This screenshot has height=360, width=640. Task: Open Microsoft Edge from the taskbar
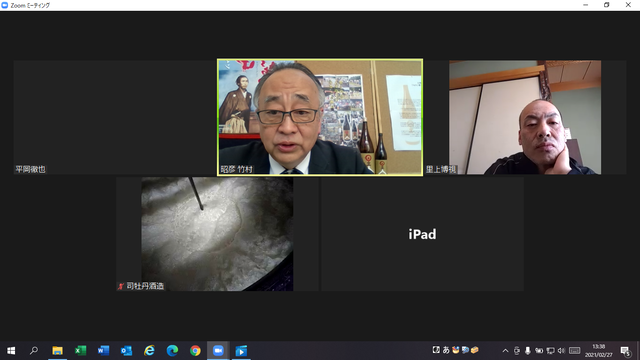pos(172,351)
